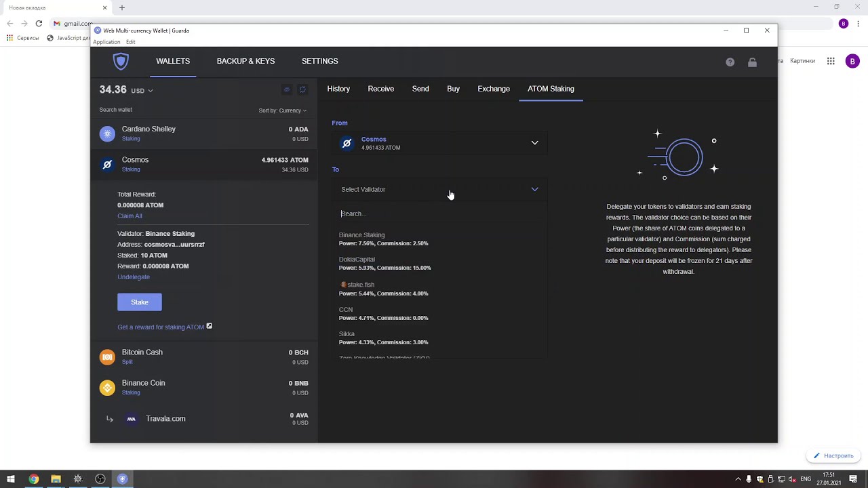Viewport: 868px width, 488px height.
Task: Click Картинки link in Chrome
Action: [802, 61]
